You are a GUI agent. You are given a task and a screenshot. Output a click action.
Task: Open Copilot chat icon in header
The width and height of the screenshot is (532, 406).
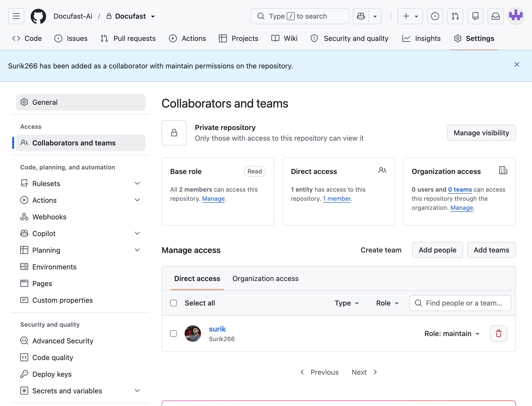coord(361,16)
